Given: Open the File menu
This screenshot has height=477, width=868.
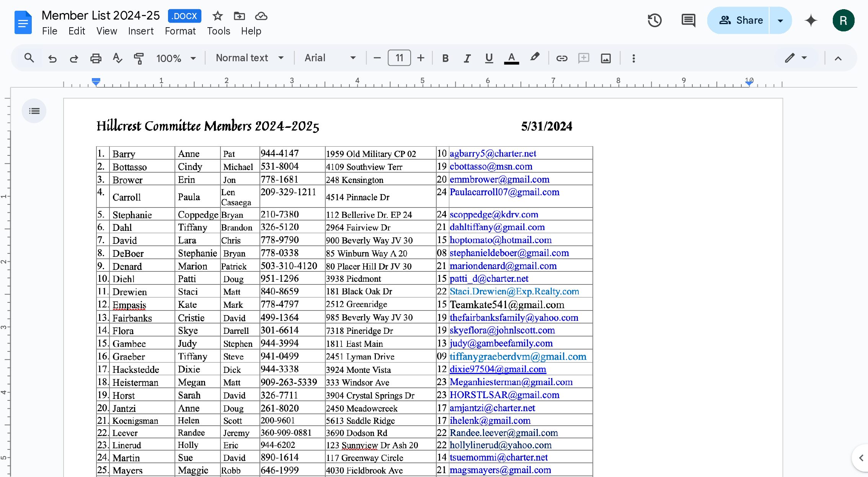Looking at the screenshot, I should (x=50, y=31).
